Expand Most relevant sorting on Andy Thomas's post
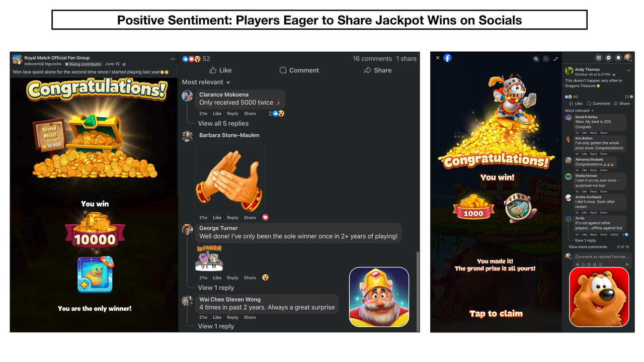Screen dimensions: 644x362 (579, 111)
